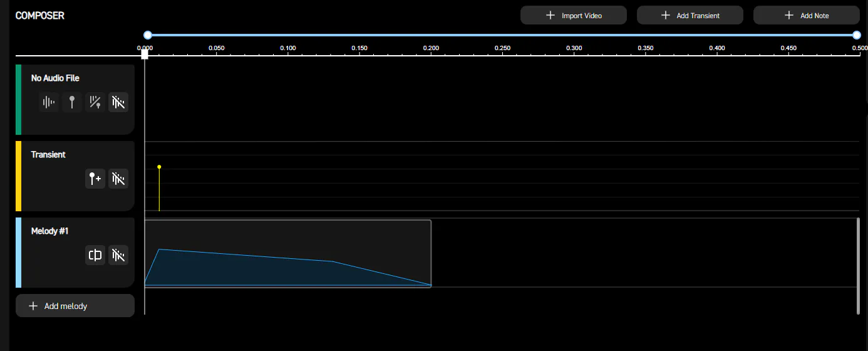The width and height of the screenshot is (868, 351).
Task: Toggle mute on the Melody #1 track
Action: coord(118,255)
